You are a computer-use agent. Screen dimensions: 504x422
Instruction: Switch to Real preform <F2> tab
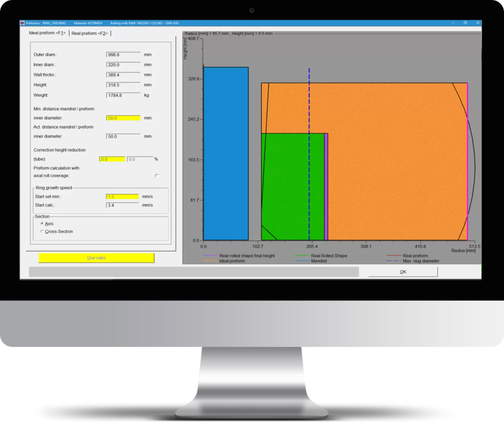90,33
